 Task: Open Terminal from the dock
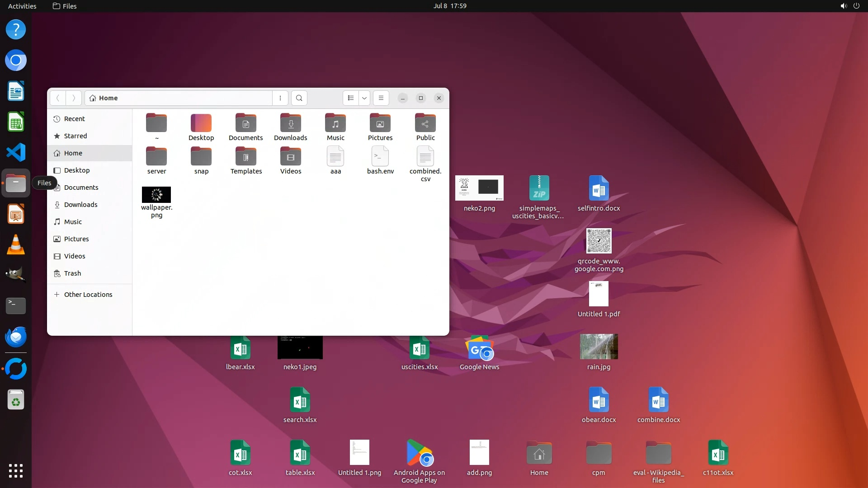click(16, 306)
